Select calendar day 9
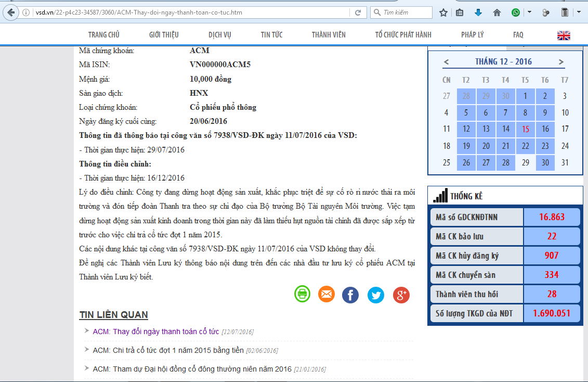Viewport: 588px width, 382px height. [x=545, y=112]
